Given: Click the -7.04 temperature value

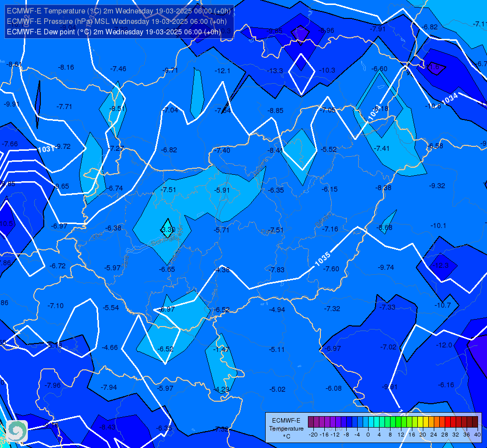Looking at the screenshot, I should (x=171, y=110).
